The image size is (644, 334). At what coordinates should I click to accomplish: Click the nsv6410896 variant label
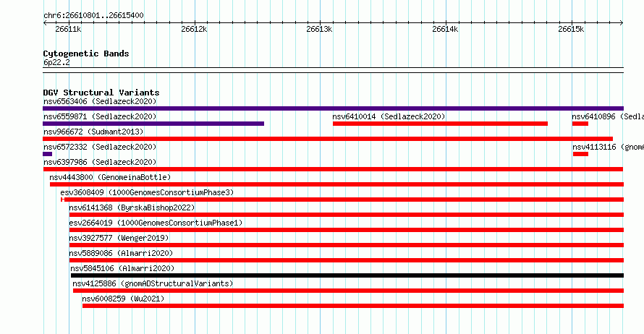tap(607, 116)
